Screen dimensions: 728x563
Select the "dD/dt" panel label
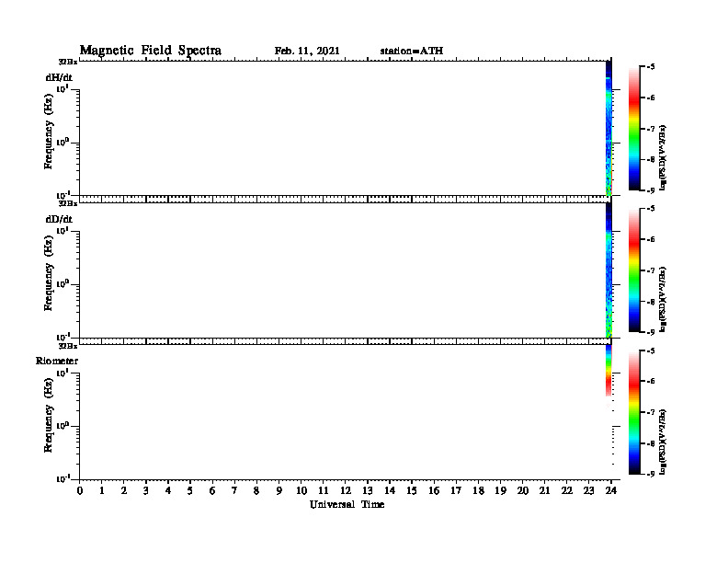coord(59,219)
